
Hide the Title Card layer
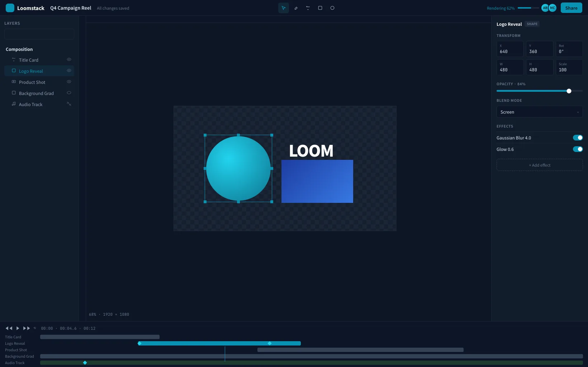pyautogui.click(x=69, y=59)
